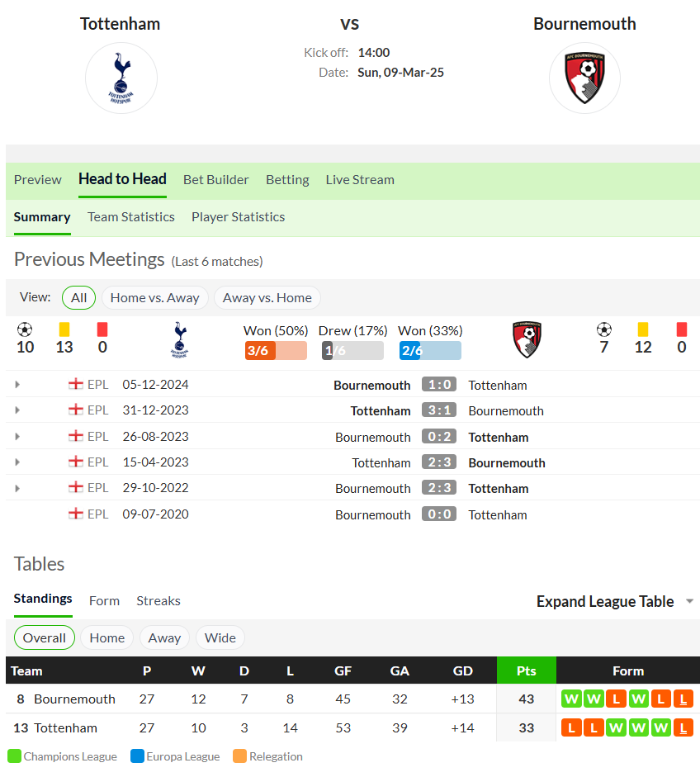This screenshot has width=700, height=777.
Task: Click Tottenham's goals football icon above 10
Action: [x=25, y=329]
